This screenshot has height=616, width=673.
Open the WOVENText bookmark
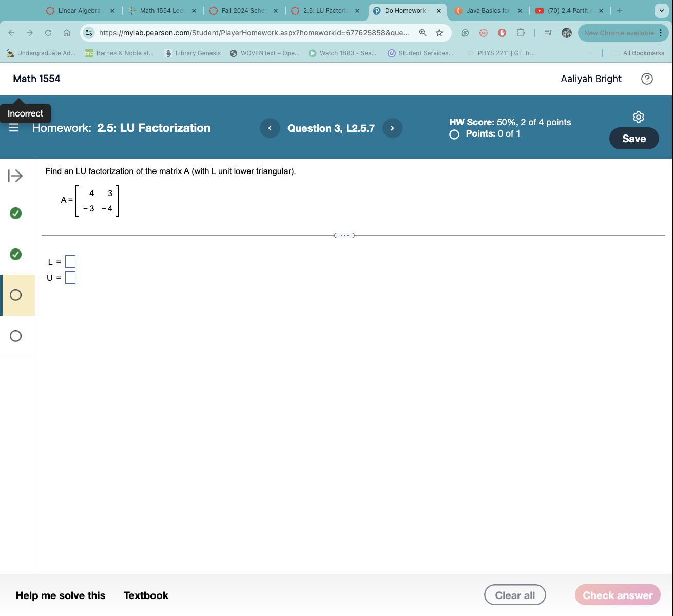click(x=265, y=53)
